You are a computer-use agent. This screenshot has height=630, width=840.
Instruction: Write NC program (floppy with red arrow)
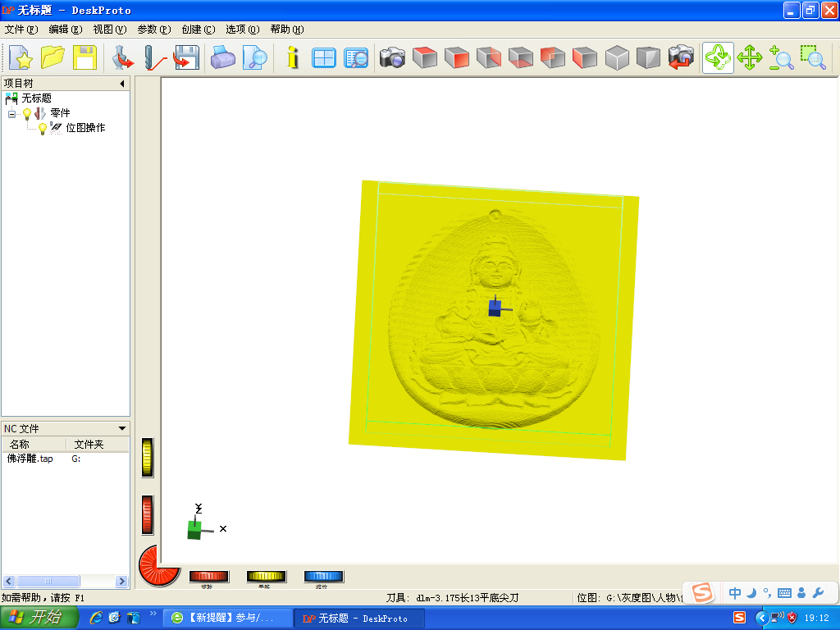coord(186,57)
